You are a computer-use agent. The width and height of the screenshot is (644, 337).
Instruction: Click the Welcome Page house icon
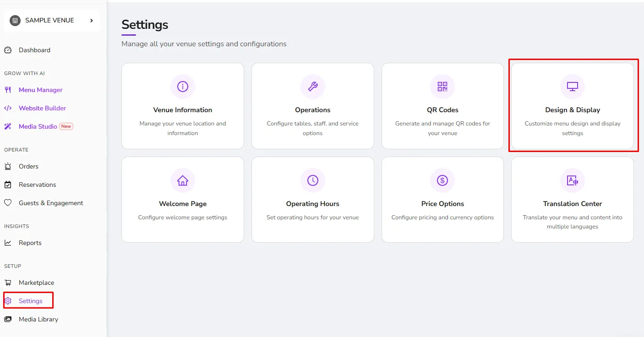click(x=183, y=180)
